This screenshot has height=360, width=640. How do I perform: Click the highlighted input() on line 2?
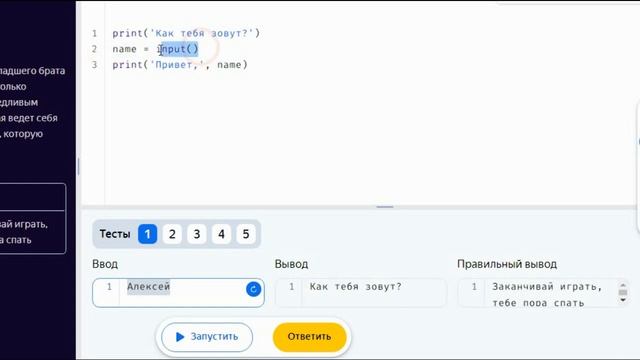(x=178, y=49)
